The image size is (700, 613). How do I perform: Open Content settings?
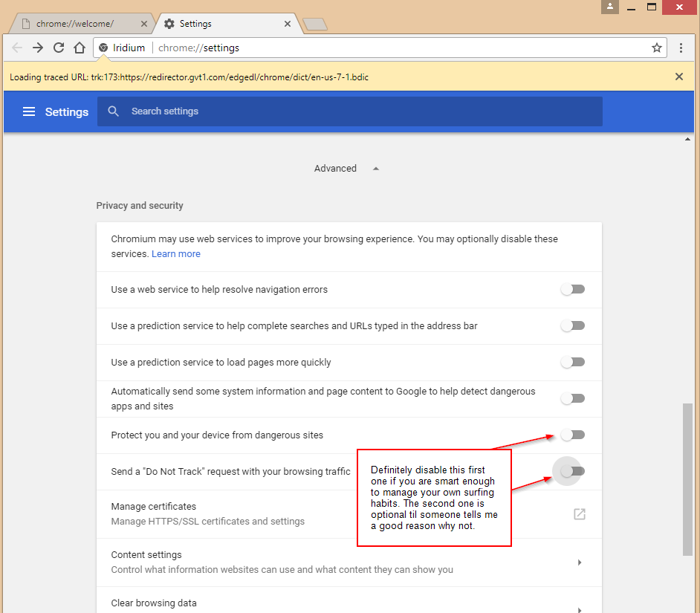coord(349,562)
